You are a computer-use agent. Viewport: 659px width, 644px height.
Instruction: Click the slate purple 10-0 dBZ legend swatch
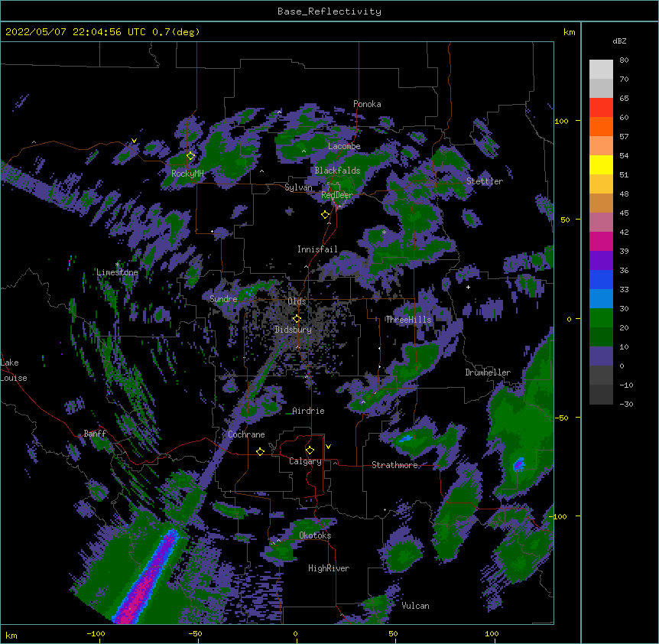click(x=601, y=356)
